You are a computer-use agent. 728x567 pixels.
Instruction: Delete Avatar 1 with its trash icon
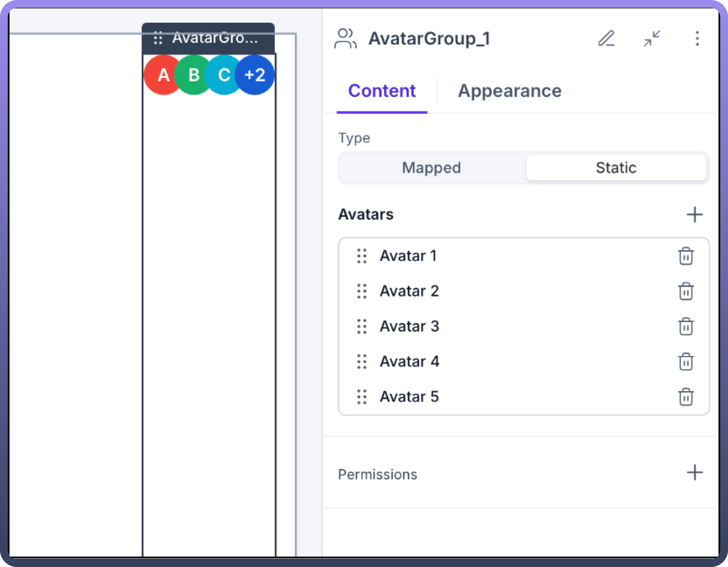686,256
